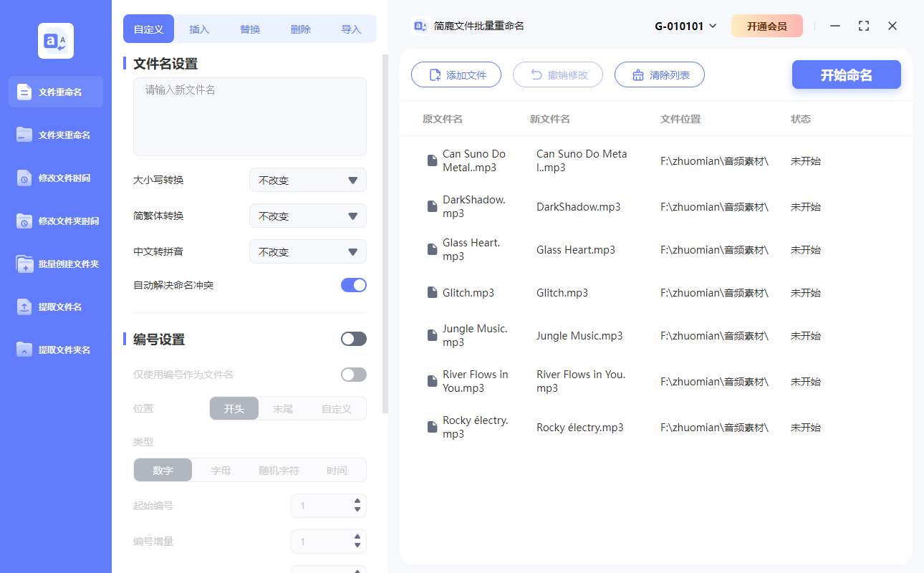Open the G-010101 account dropdown
The height and width of the screenshot is (573, 924).
click(x=685, y=25)
